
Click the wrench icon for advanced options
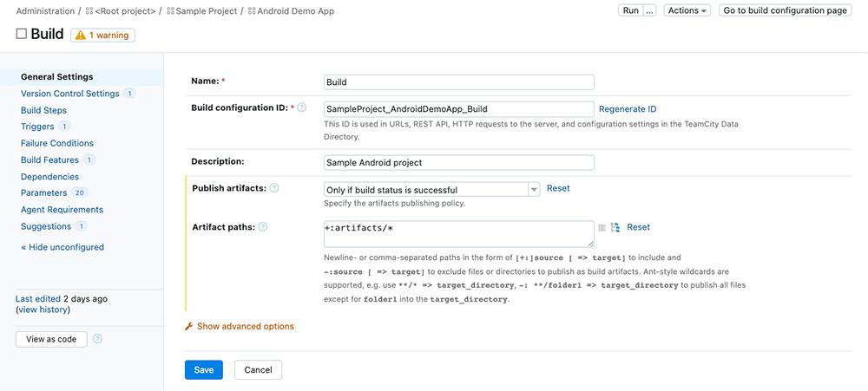(189, 327)
